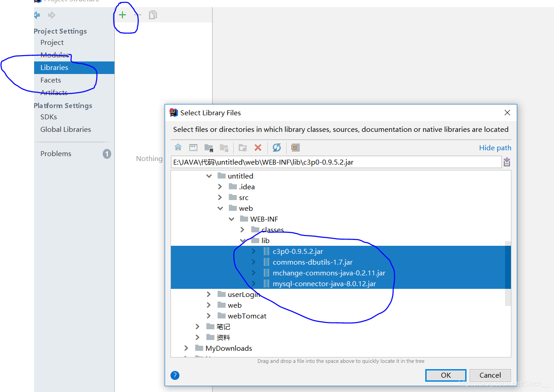Create new folder icon
Viewport: 554px width, 392px height.
[243, 147]
